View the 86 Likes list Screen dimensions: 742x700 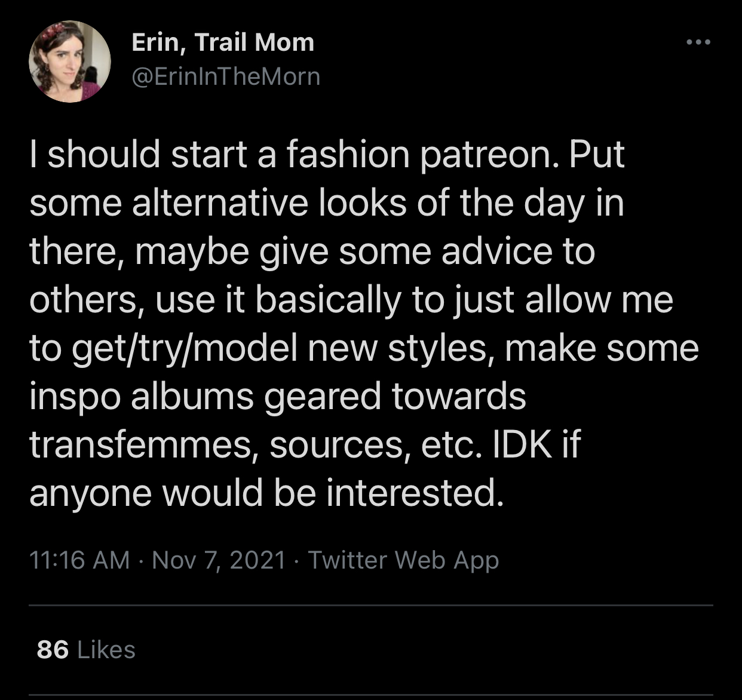click(x=86, y=650)
